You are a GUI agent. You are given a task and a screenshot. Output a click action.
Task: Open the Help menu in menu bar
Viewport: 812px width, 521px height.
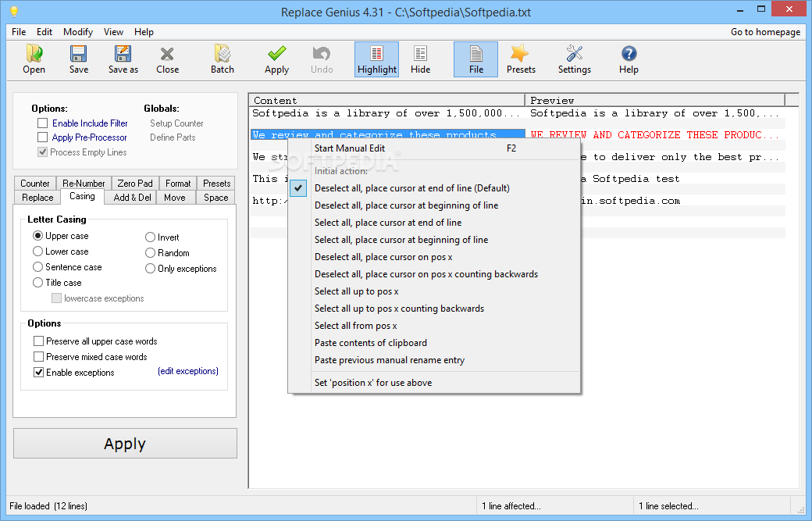click(144, 32)
